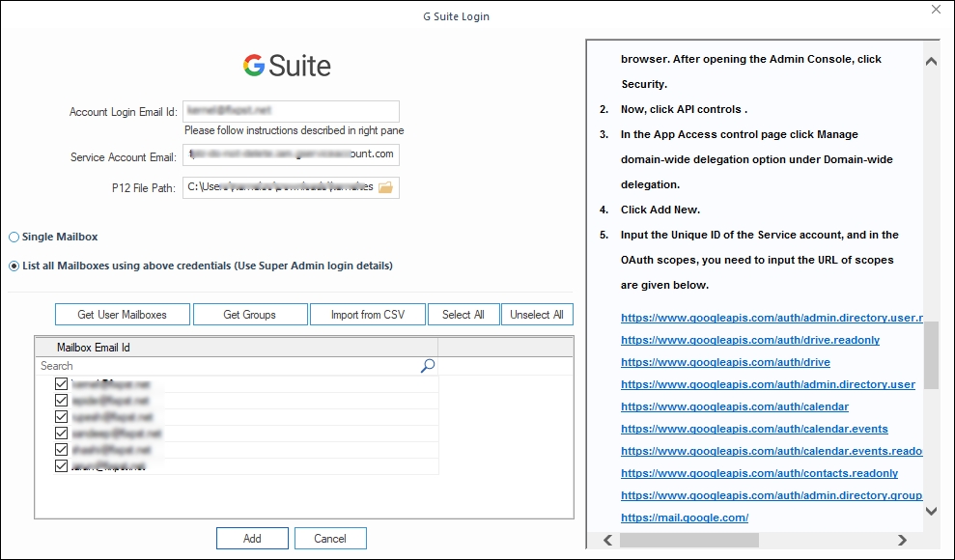Uncheck the last mailbox checkbox in the list
Screen dimensions: 955x560
point(61,465)
